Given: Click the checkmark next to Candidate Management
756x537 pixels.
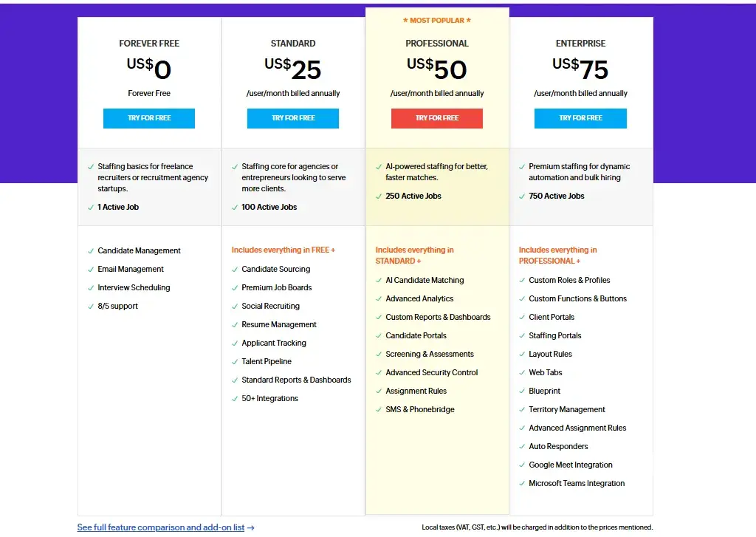Looking at the screenshot, I should point(91,251).
